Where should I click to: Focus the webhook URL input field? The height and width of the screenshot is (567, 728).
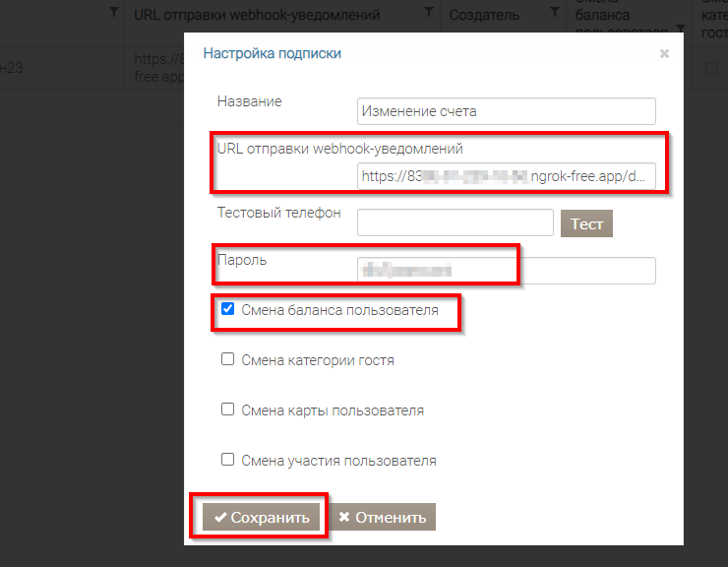click(507, 176)
